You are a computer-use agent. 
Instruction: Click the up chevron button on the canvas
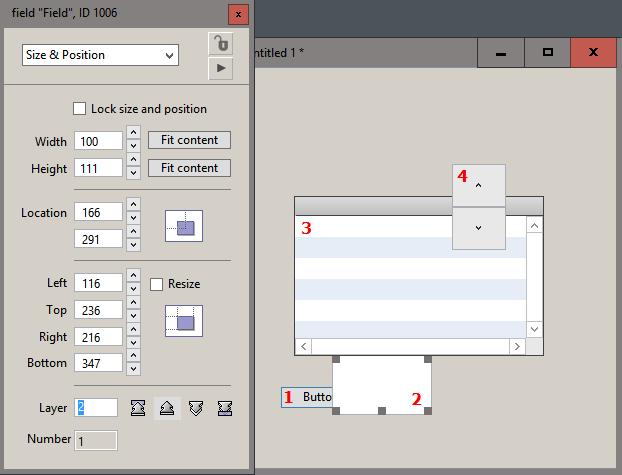[x=479, y=185]
